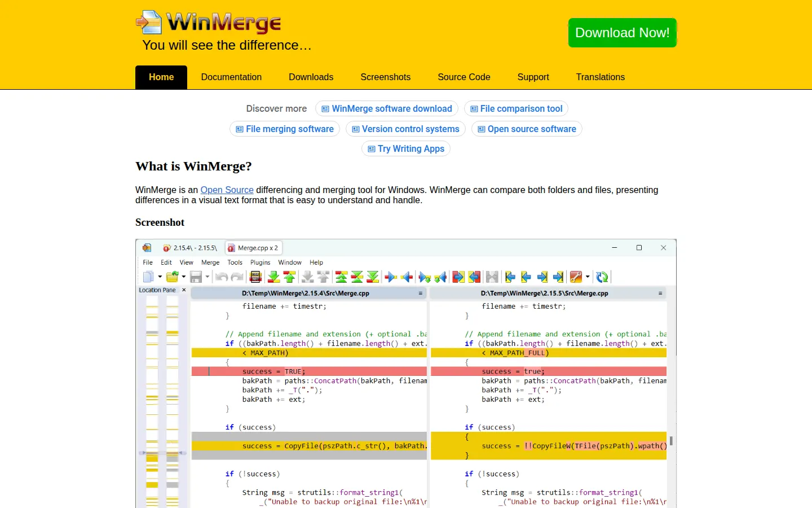Click the Save floppy disk icon
This screenshot has width=812, height=508.
pyautogui.click(x=196, y=277)
